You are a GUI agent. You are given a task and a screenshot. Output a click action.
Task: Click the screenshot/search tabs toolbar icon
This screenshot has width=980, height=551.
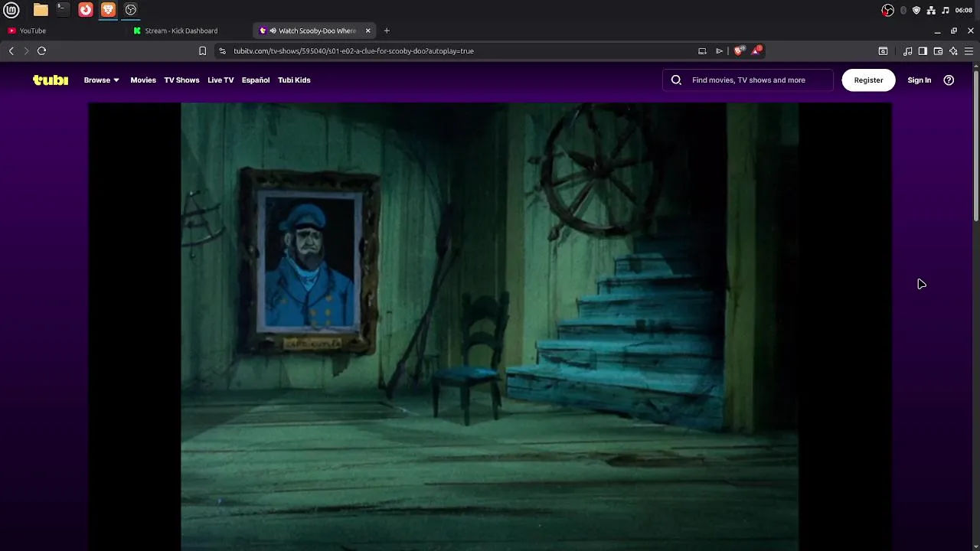(x=883, y=51)
